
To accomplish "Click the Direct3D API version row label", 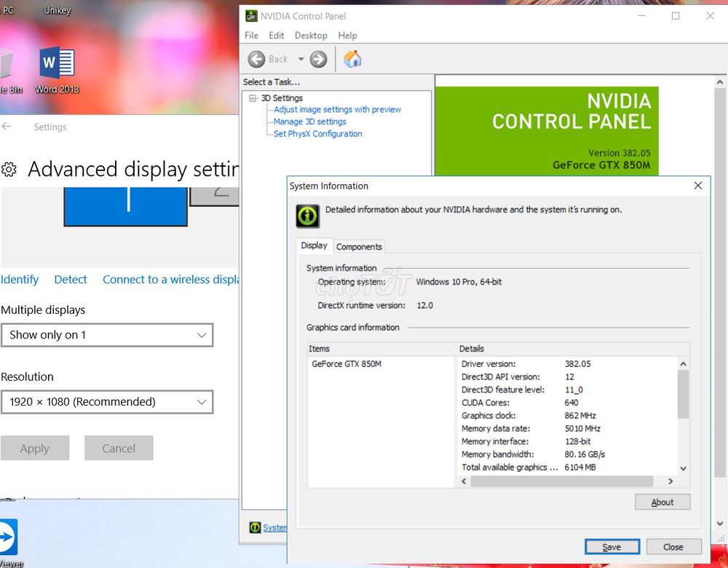I will point(501,376).
